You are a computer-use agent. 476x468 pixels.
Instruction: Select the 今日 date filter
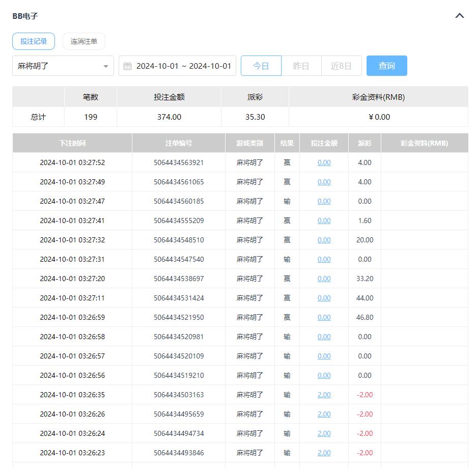tap(261, 66)
